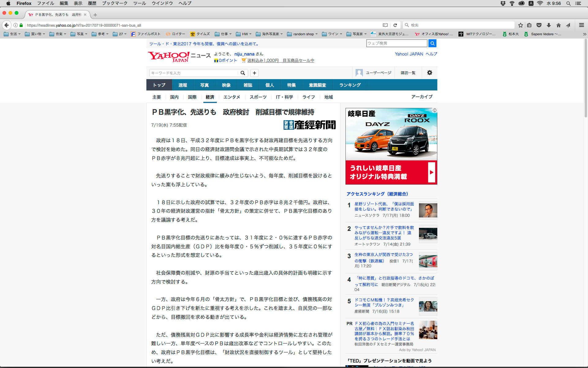
Task: Select the IT・科学 category
Action: point(284,97)
